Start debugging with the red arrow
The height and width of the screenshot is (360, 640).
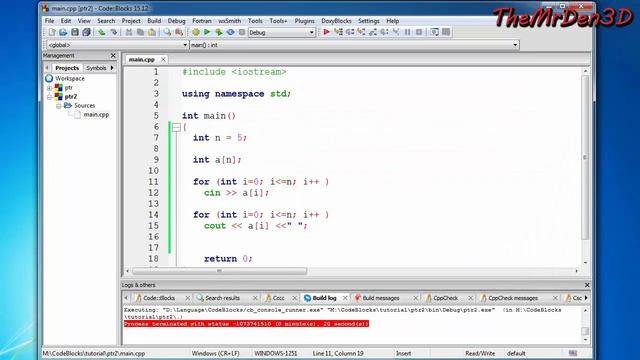(327, 32)
